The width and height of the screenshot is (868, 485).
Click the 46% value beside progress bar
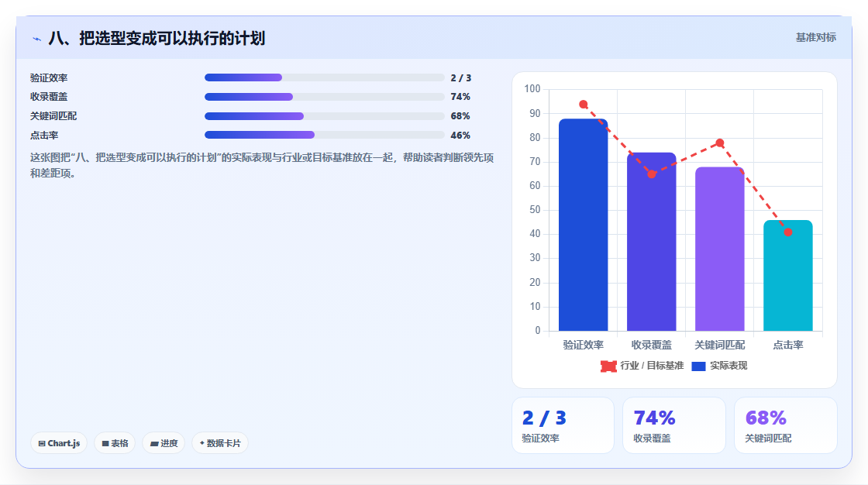tap(460, 135)
